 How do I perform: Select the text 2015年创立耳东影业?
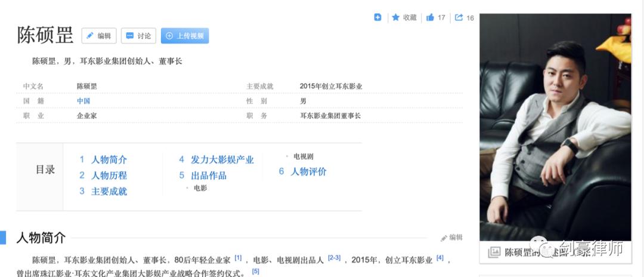[331, 87]
